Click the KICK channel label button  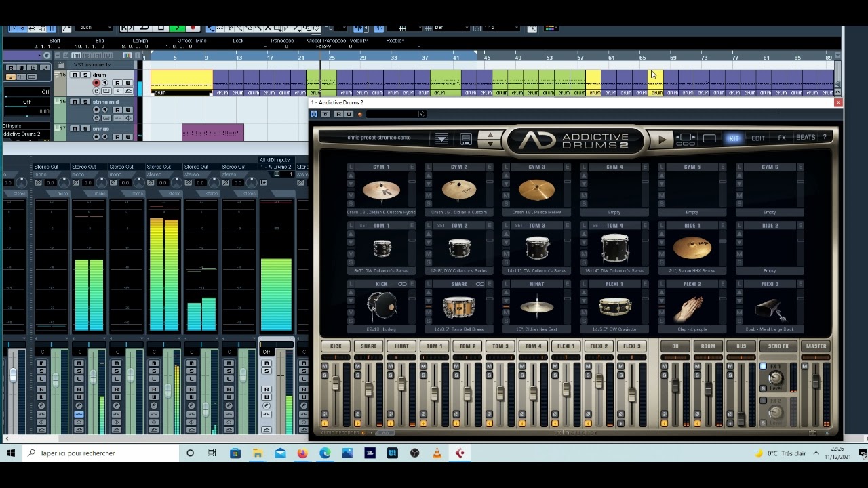[x=336, y=346]
